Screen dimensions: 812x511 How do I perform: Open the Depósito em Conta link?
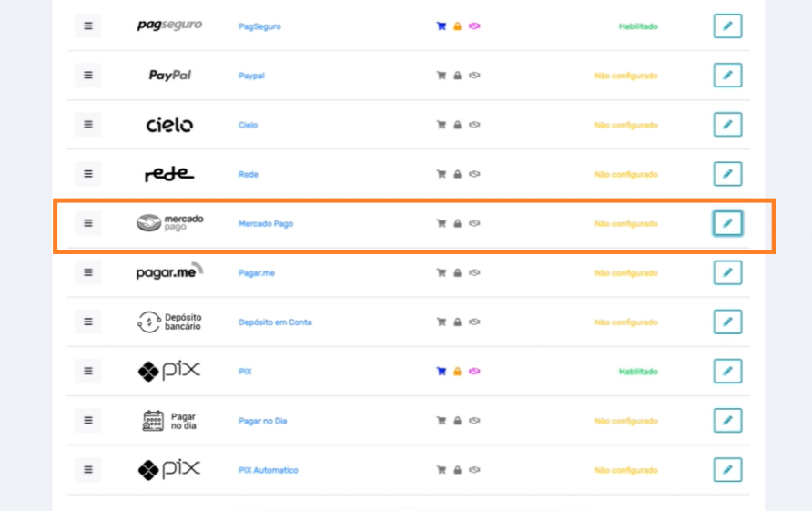pos(275,322)
